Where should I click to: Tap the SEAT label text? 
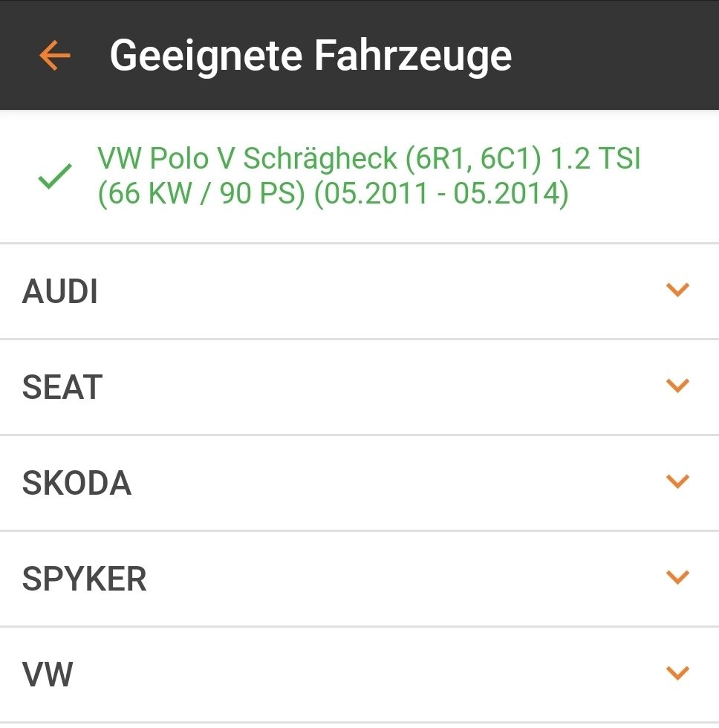click(x=62, y=387)
